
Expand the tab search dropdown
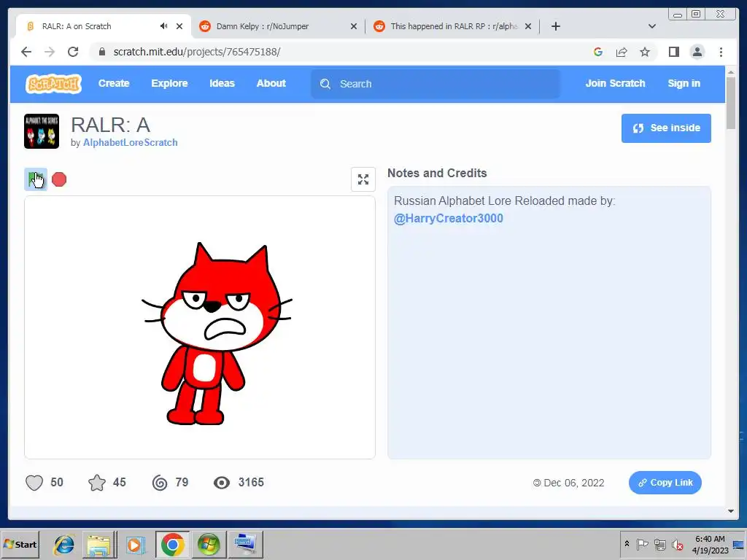(652, 26)
